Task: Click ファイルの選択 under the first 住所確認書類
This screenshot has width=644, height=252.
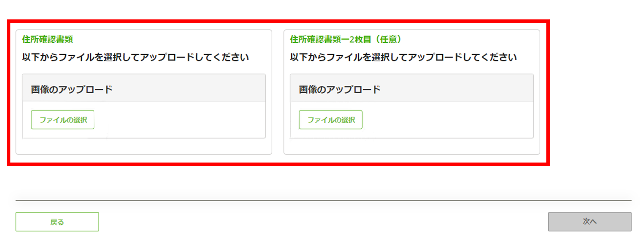Action: [x=63, y=120]
